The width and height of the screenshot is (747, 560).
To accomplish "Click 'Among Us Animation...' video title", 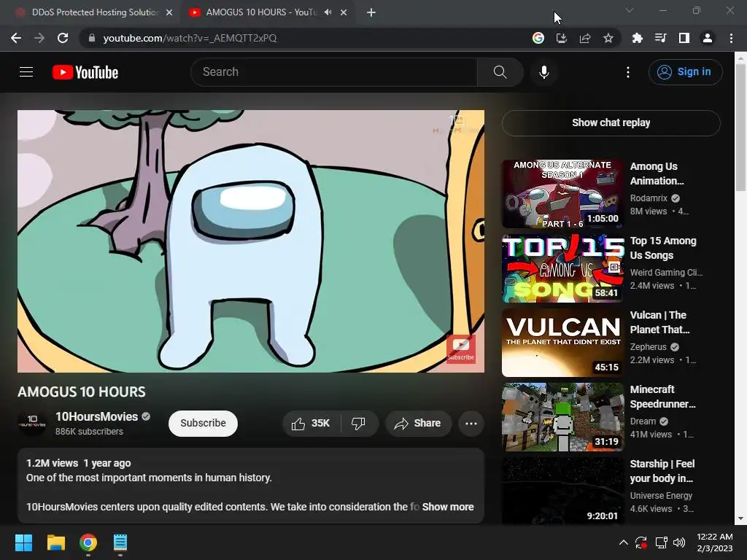I will tap(657, 174).
